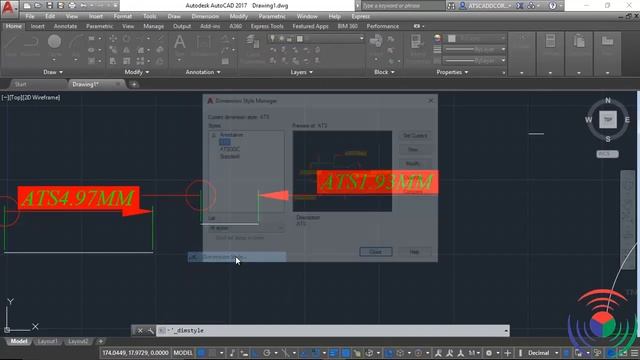Expand the Block panel dropdown
This screenshot has height=360, width=640.
click(384, 72)
